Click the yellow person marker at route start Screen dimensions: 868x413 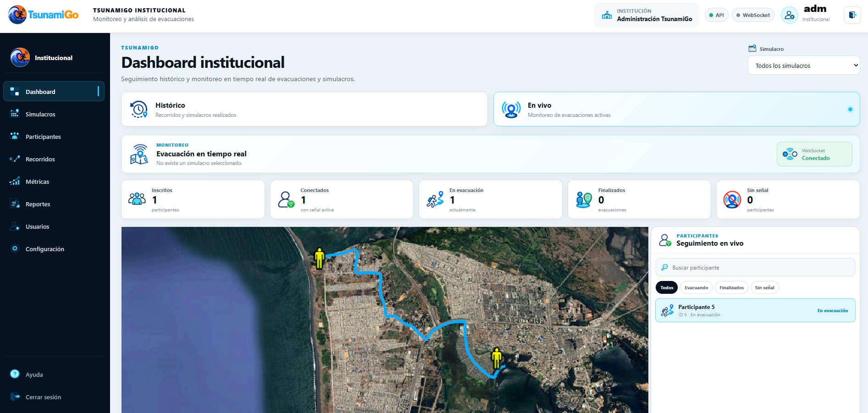(320, 258)
